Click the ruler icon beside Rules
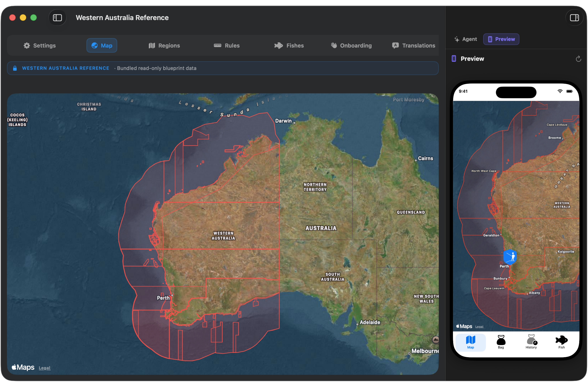This screenshot has height=387, width=588. click(218, 46)
